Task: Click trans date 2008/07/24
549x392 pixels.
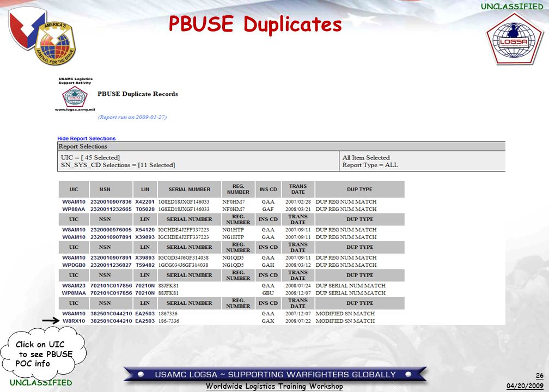Action: click(x=298, y=286)
